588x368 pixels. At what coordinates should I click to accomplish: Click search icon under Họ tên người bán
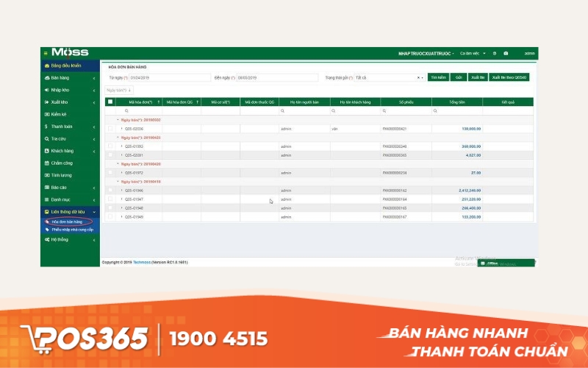[x=282, y=111]
